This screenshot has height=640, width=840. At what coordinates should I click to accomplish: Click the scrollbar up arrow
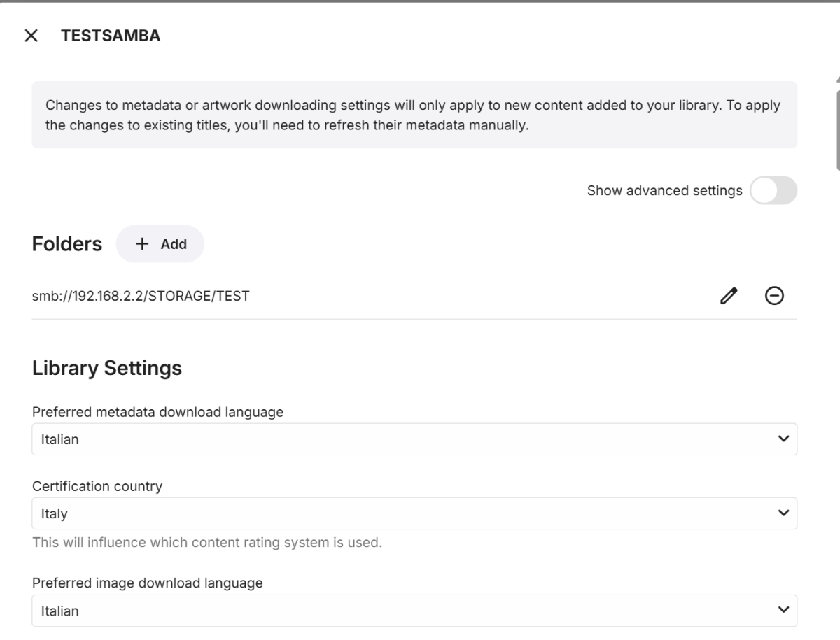tap(837, 80)
